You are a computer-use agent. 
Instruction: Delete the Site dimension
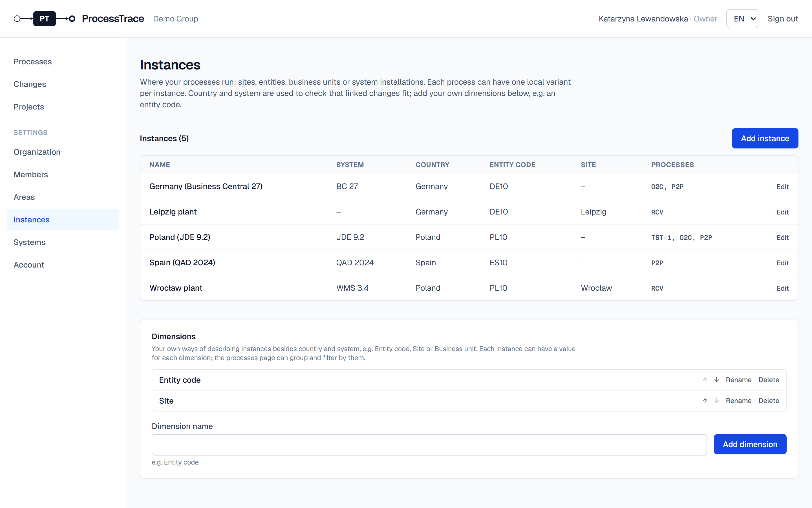coord(769,401)
